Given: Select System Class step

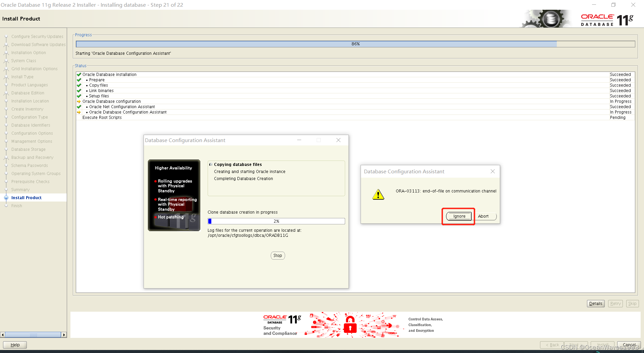Looking at the screenshot, I should point(23,61).
